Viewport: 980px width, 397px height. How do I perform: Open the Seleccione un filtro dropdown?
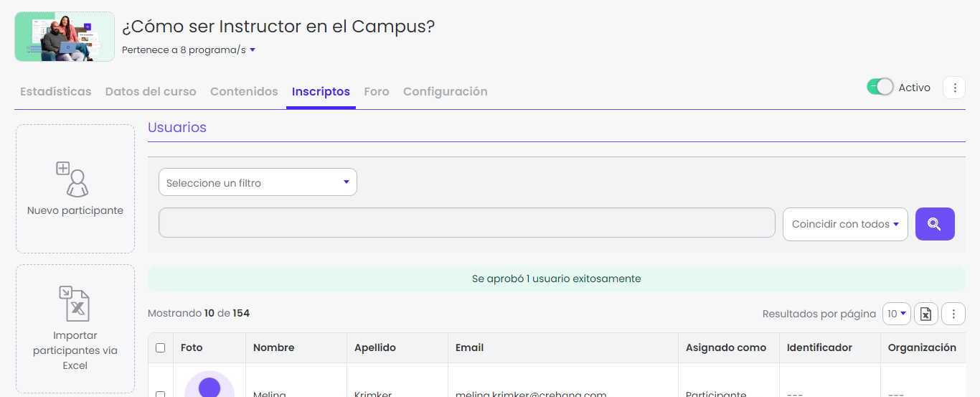(258, 182)
